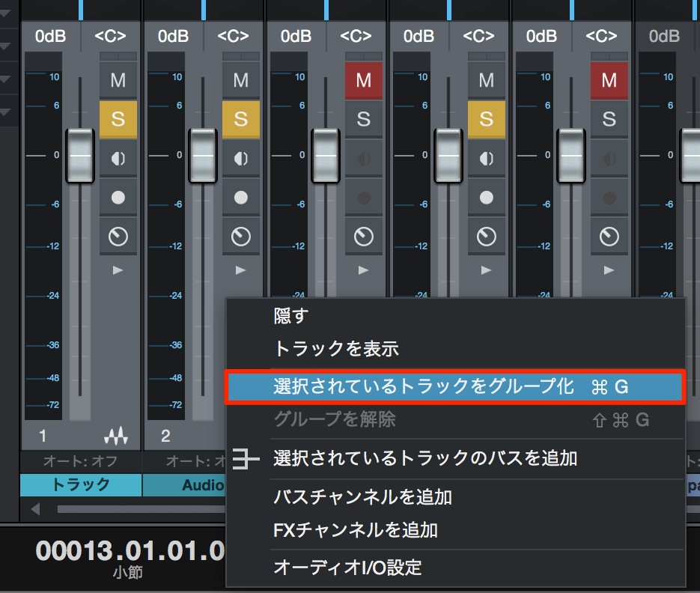Unsolo channel 2 with its yellow S button
700x593 pixels.
[x=240, y=119]
